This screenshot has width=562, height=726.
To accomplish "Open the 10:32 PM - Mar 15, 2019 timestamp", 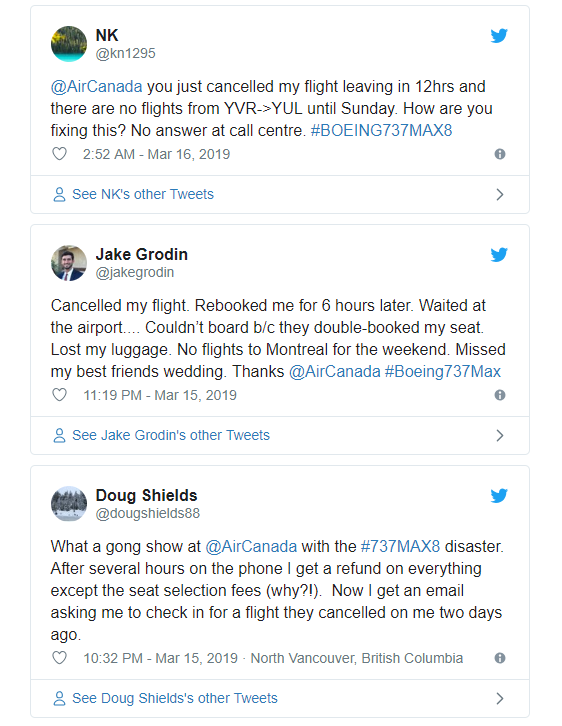I will 160,658.
